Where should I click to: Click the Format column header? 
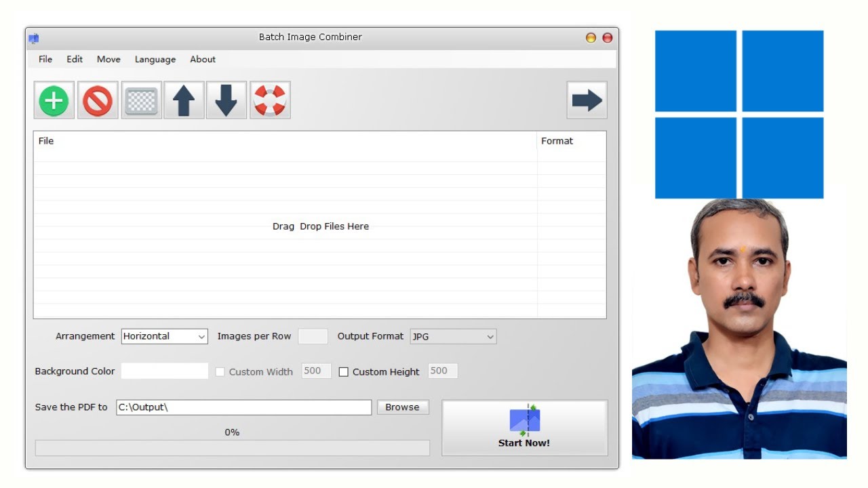click(572, 141)
